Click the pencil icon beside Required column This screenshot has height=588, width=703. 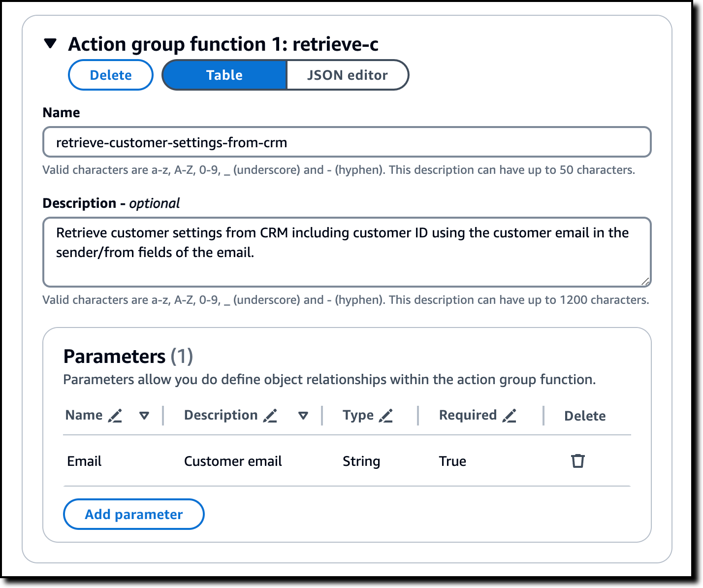tap(510, 416)
